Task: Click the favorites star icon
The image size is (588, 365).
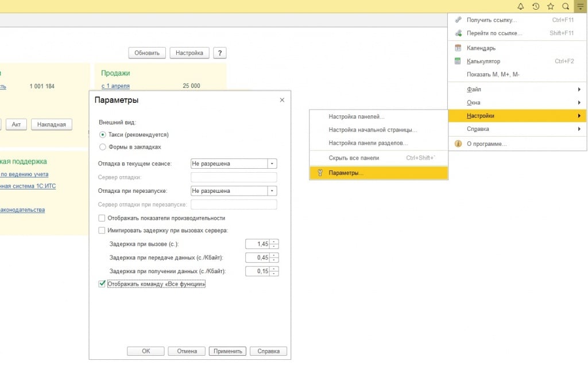Action: click(551, 6)
